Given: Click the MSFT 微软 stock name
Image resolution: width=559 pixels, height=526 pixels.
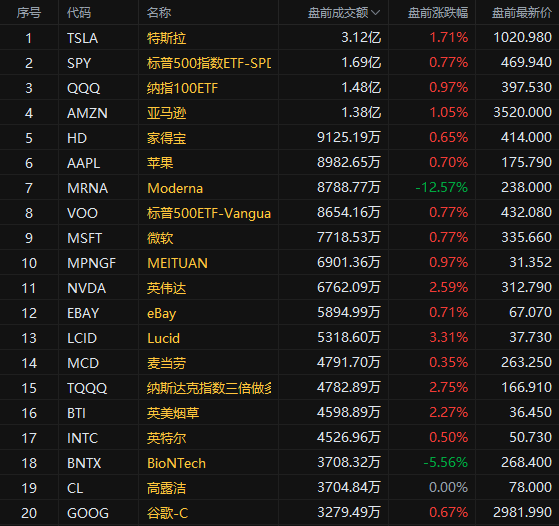Looking at the screenshot, I should point(160,238).
